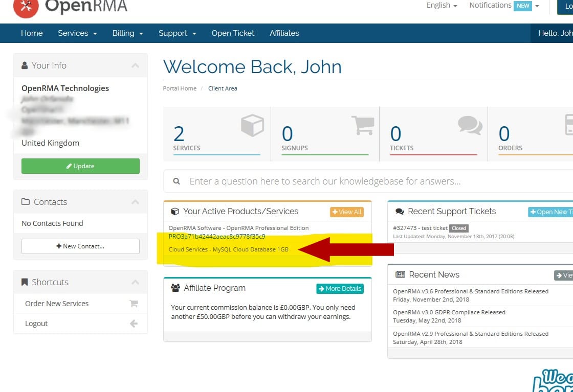Focus the knowledgebase search field
Screen dimensions: 573x392
[x=368, y=181]
